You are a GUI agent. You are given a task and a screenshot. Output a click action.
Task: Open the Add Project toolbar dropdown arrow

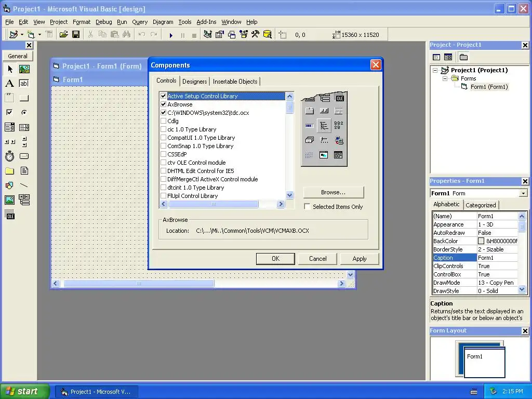tap(22, 34)
